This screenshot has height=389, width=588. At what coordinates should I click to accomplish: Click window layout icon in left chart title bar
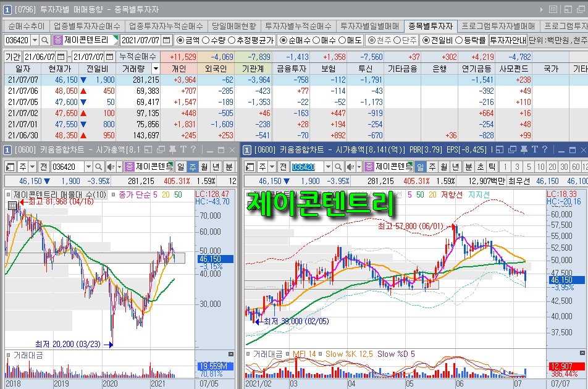148,150
